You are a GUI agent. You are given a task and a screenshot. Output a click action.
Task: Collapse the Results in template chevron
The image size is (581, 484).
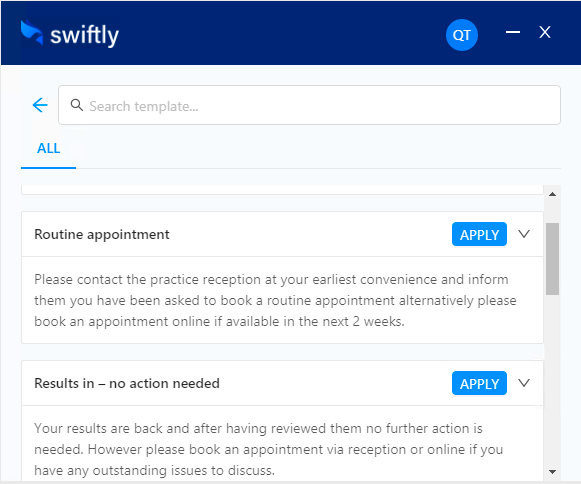[x=524, y=383]
